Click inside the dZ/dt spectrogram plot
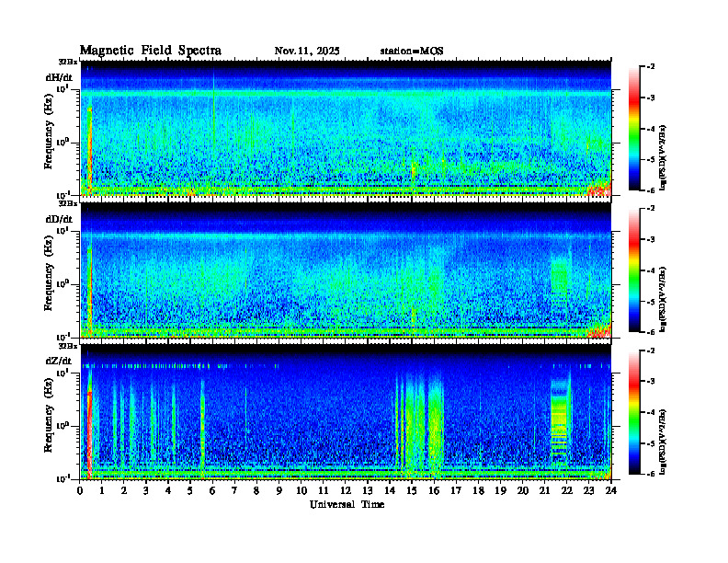 point(346,412)
